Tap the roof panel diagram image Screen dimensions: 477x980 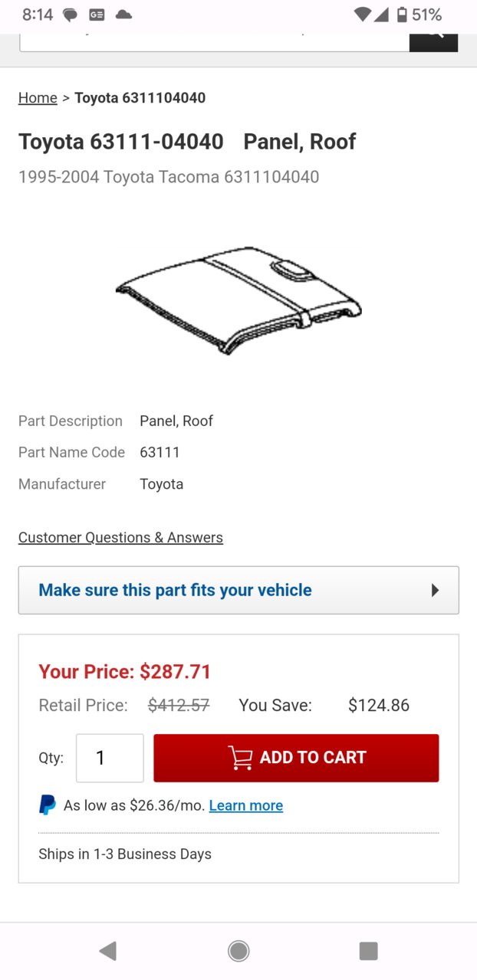click(238, 300)
